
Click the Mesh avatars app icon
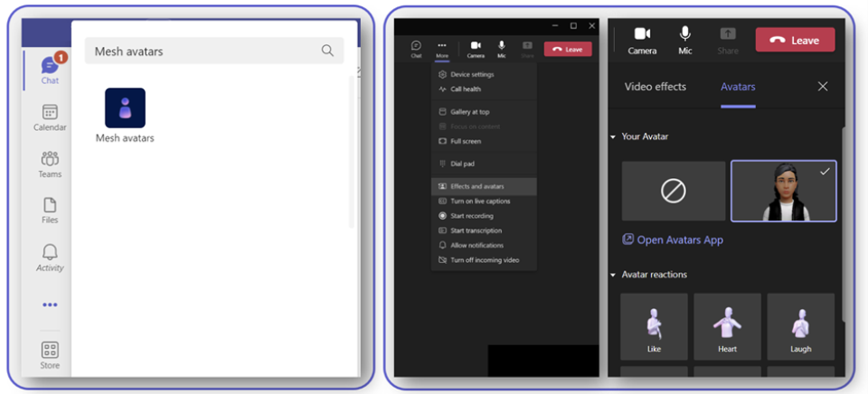tap(125, 108)
